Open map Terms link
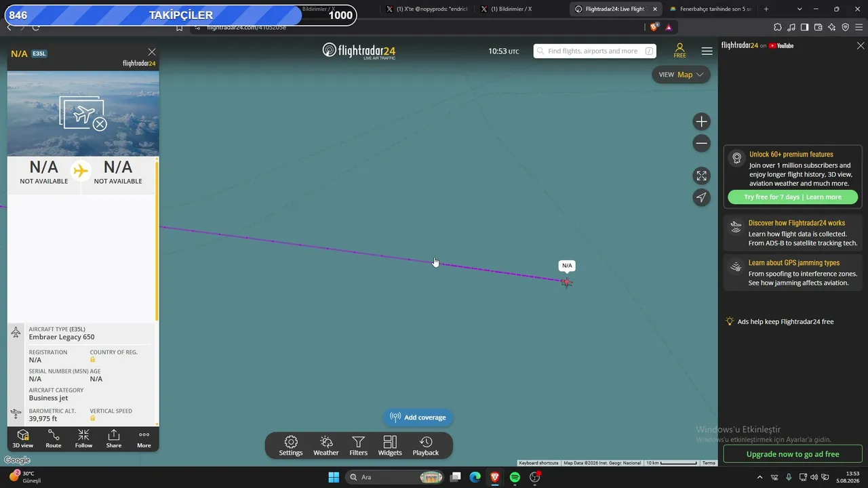Image resolution: width=868 pixels, height=488 pixels. tap(709, 463)
